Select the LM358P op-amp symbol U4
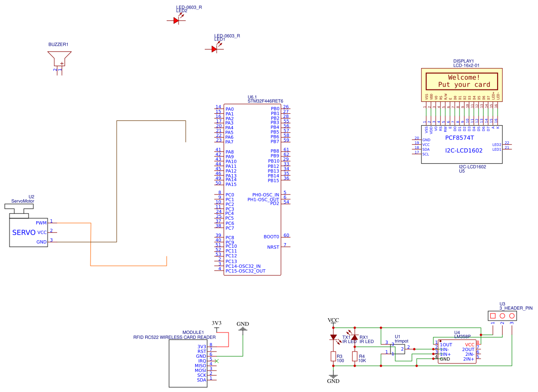This screenshot has height=392, width=538. point(458,352)
